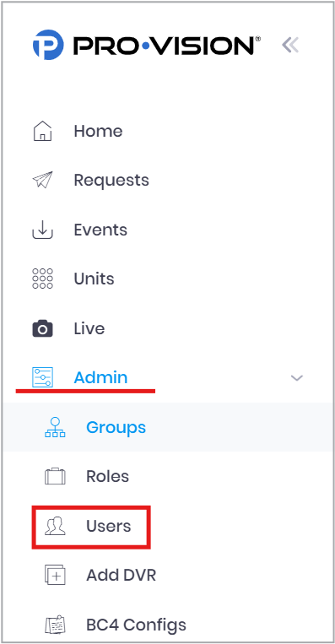This screenshot has height=644, width=335.
Task: Open the Users admin page
Action: coord(108,526)
